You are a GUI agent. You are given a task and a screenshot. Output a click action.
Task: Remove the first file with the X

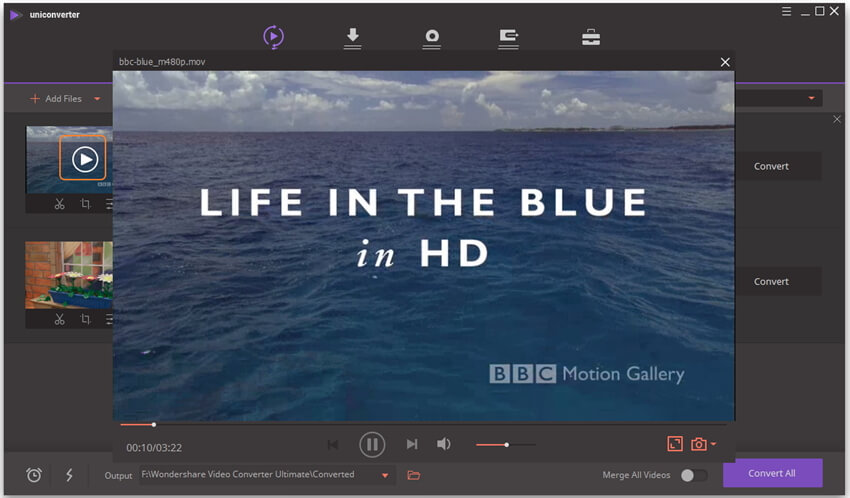[837, 119]
